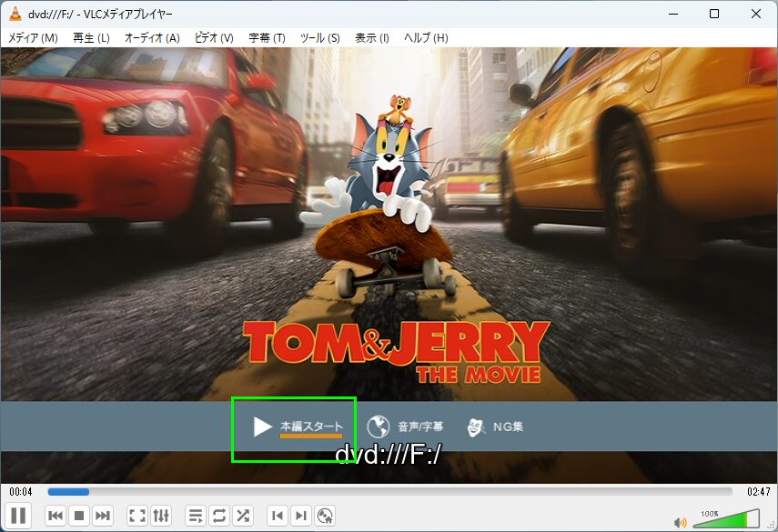
Task: Stop playback with the stop button
Action: point(78,516)
